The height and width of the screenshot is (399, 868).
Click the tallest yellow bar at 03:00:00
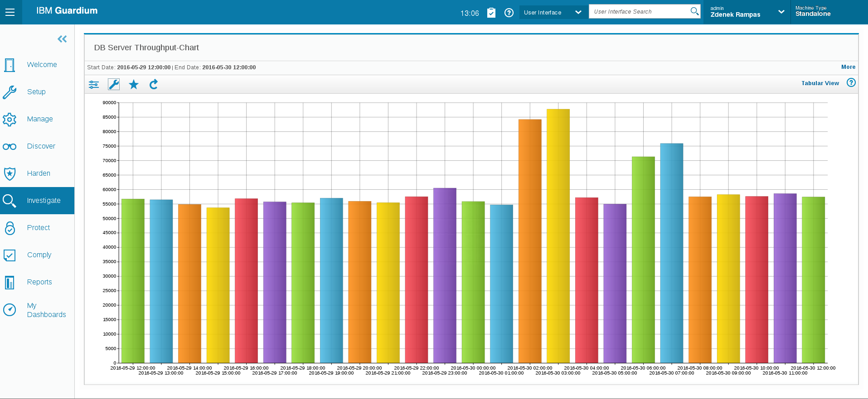tap(558, 236)
